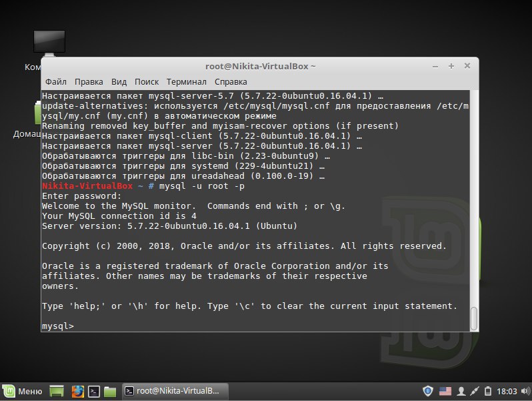Click at the mysql> prompt line
The image size is (532, 401).
(x=58, y=326)
